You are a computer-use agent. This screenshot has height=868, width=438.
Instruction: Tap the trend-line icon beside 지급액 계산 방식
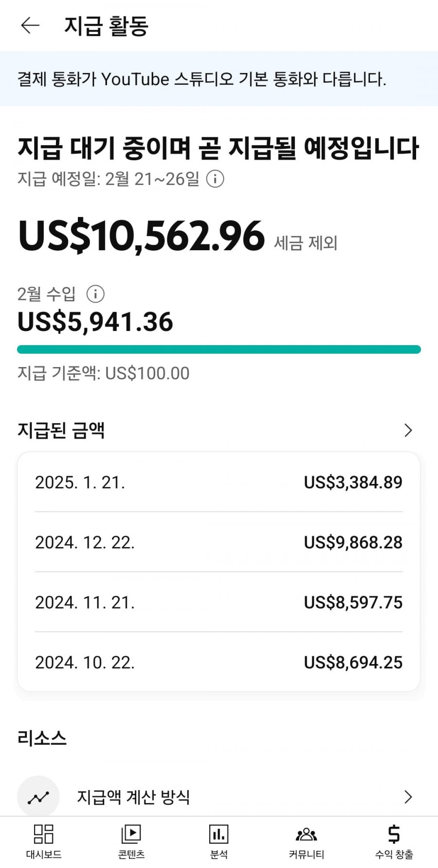(38, 797)
